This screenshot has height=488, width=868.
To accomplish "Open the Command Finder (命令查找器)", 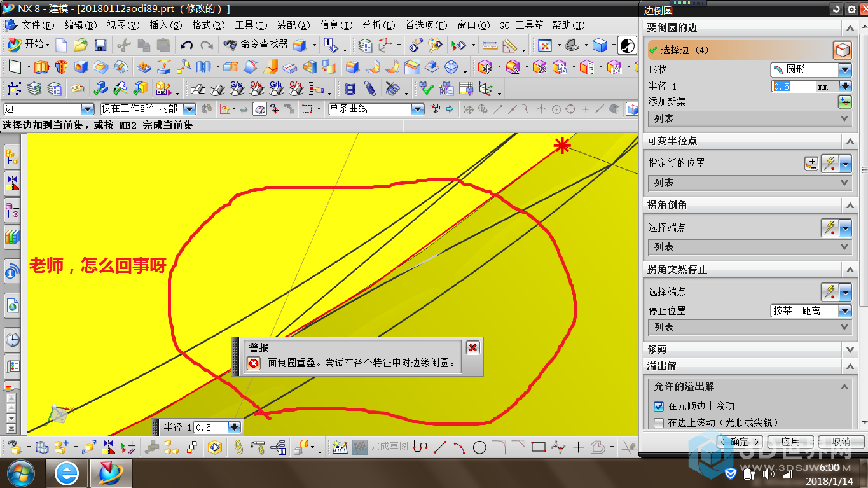I will (x=256, y=45).
